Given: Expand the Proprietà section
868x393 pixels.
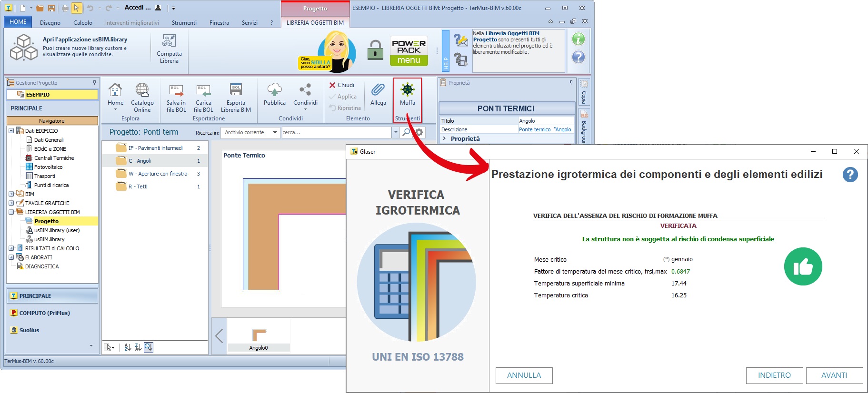Looking at the screenshot, I should tap(445, 138).
